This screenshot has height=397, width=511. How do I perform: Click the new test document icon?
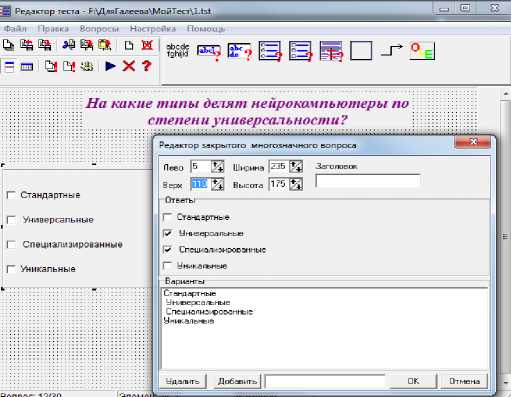pos(8,45)
